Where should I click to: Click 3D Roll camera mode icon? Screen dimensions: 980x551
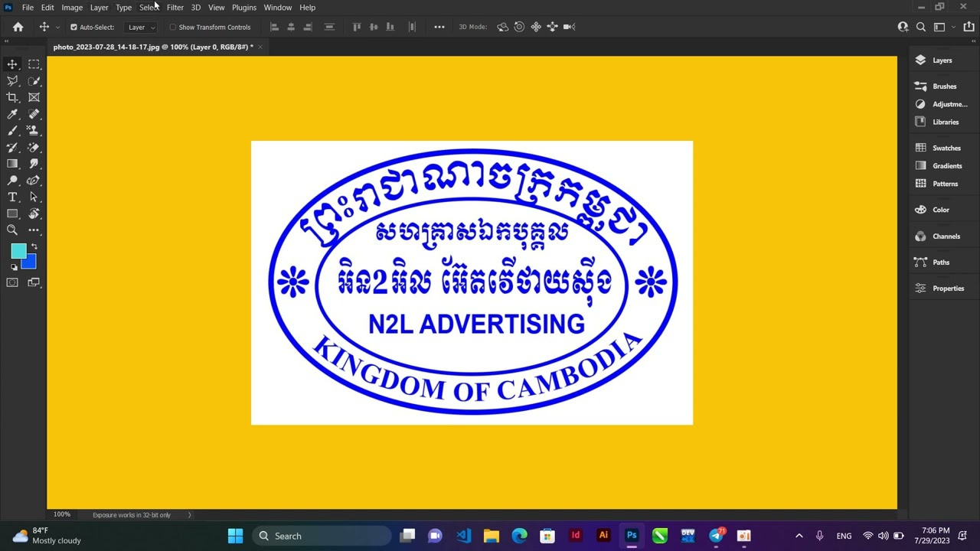(x=519, y=27)
